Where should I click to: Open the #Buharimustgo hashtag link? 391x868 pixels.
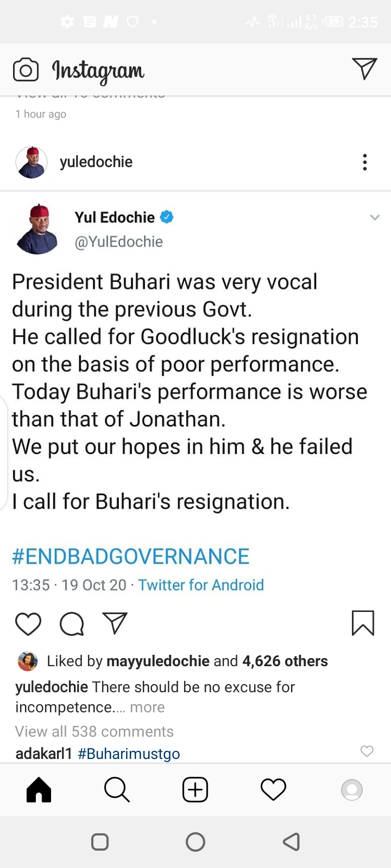click(129, 754)
